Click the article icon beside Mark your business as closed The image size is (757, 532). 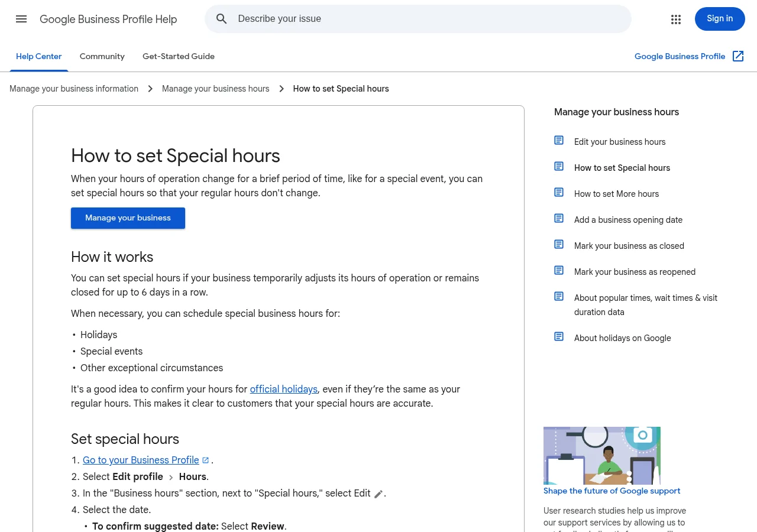559,244
